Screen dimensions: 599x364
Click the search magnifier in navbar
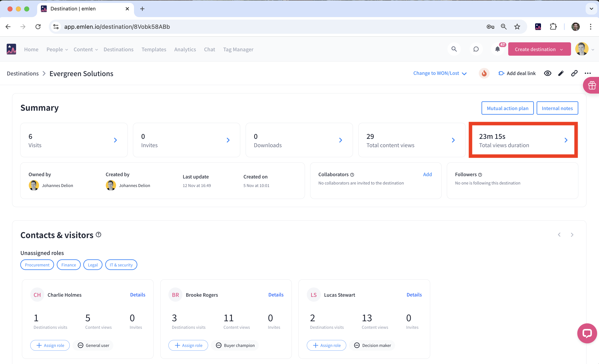coord(454,49)
